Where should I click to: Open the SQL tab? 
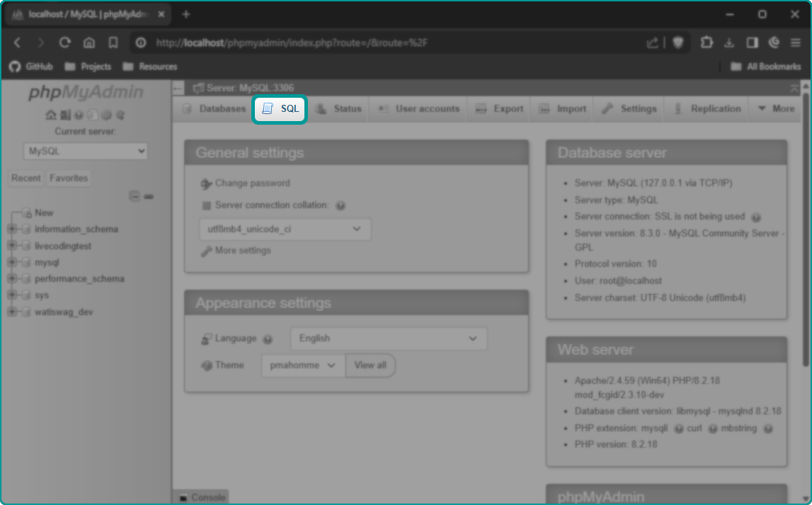pos(280,109)
